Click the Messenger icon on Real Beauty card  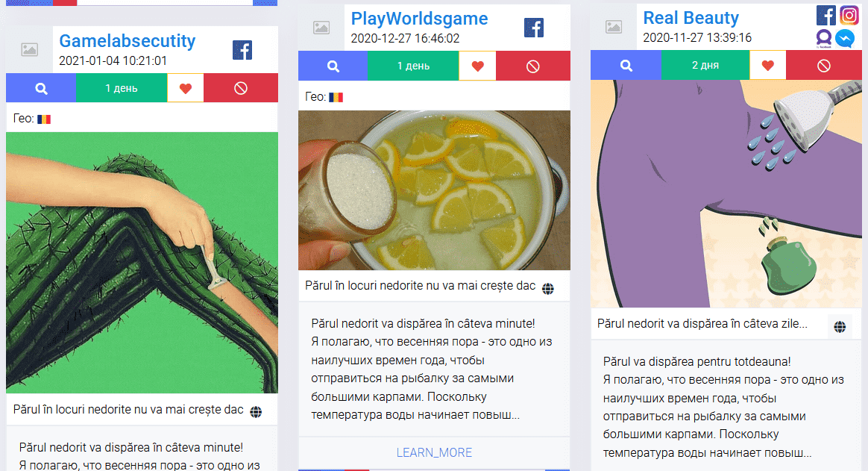[845, 38]
